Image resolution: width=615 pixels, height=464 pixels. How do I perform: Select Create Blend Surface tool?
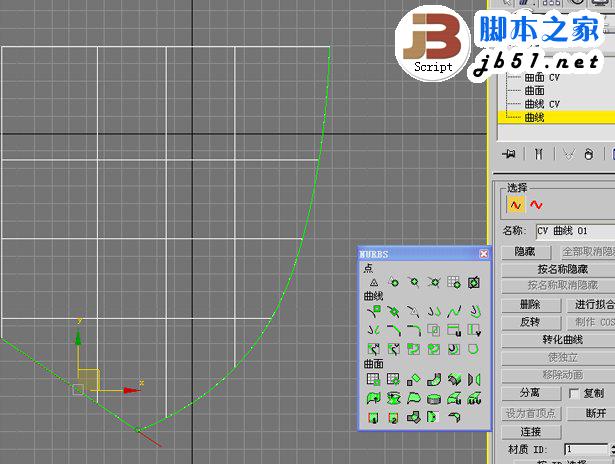point(434,379)
